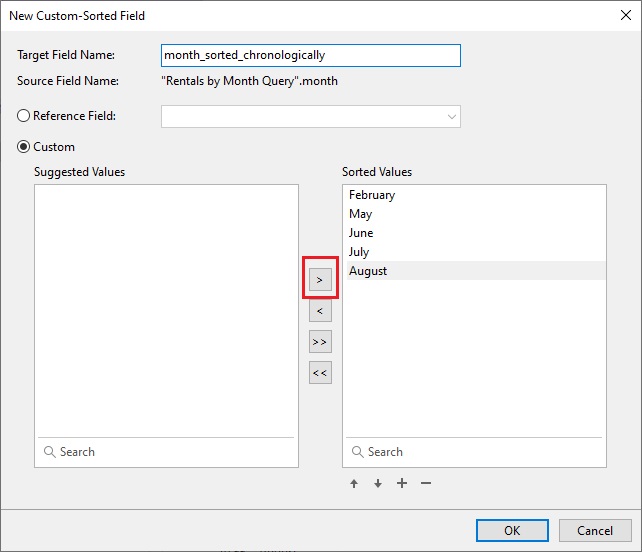Select the Reference Field radio button

coord(23,115)
